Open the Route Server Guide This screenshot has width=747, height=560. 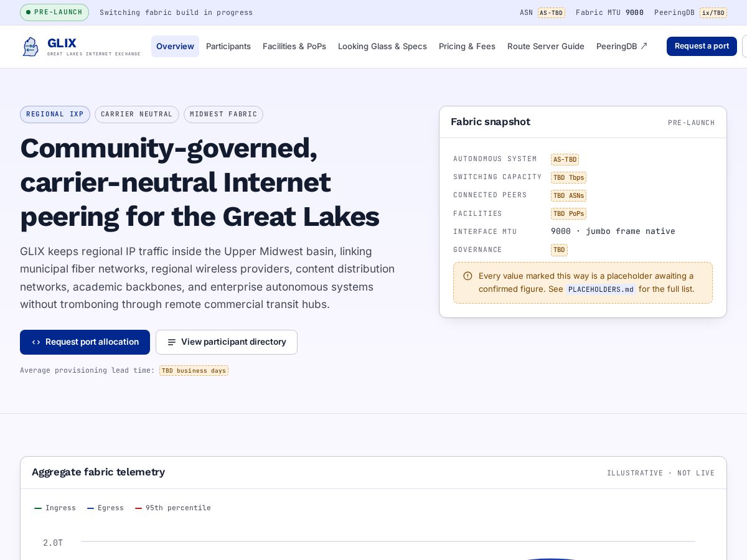click(x=546, y=46)
